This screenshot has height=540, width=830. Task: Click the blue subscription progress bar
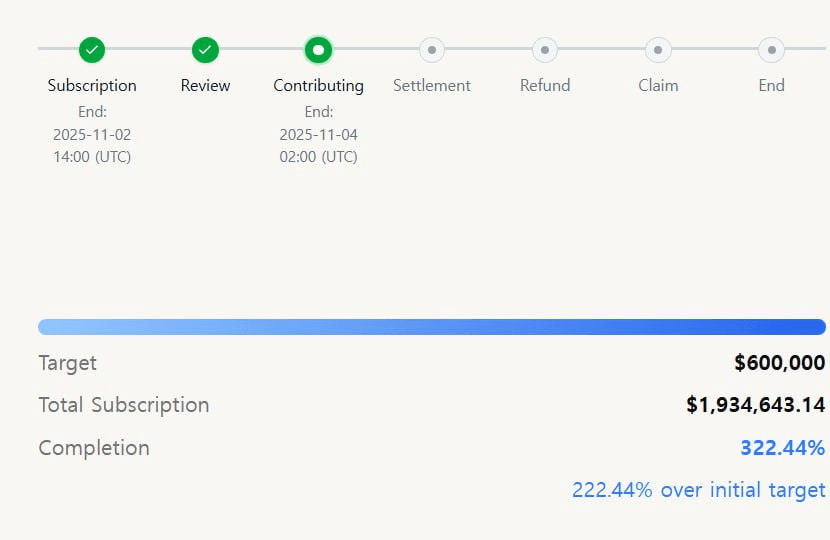click(x=432, y=327)
